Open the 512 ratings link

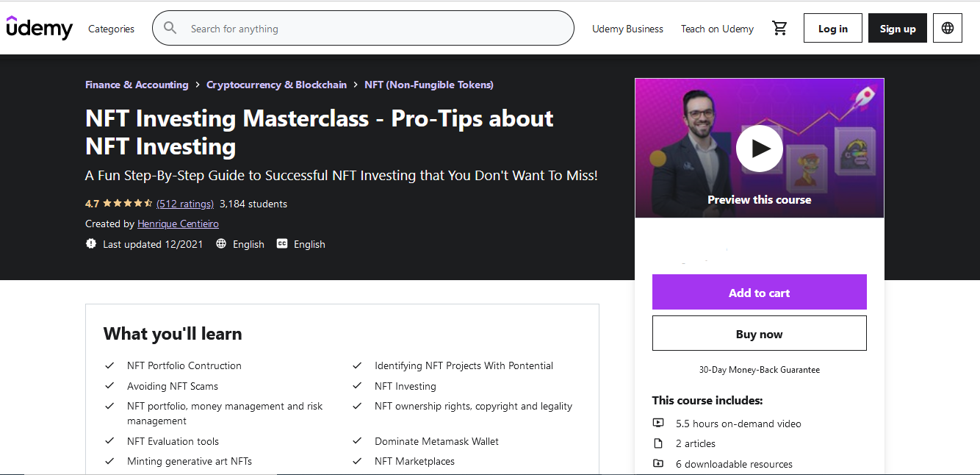click(185, 204)
